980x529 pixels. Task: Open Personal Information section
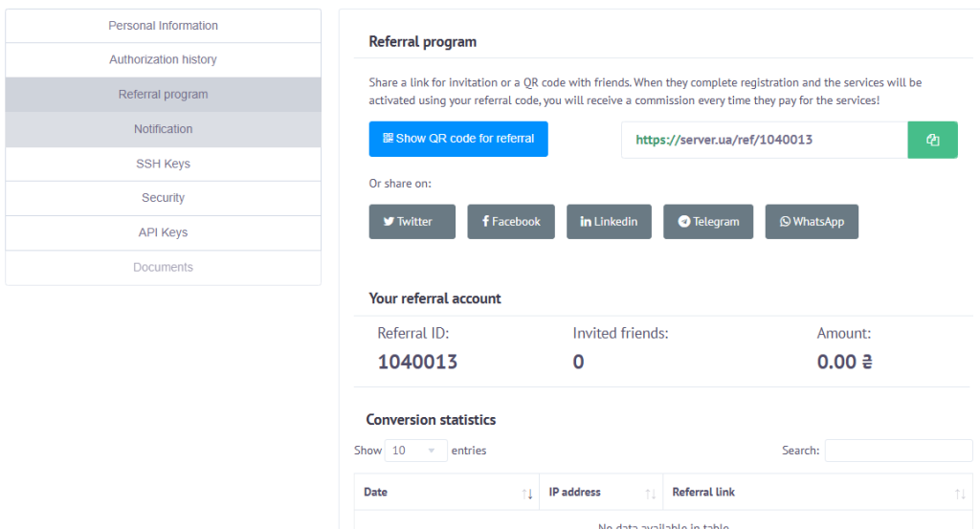tap(163, 26)
